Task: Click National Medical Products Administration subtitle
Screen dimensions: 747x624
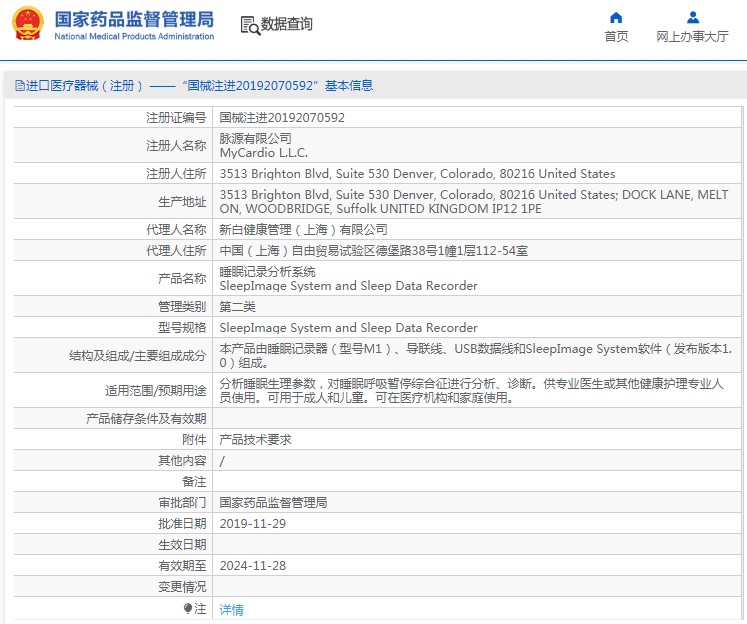Action: (x=134, y=37)
